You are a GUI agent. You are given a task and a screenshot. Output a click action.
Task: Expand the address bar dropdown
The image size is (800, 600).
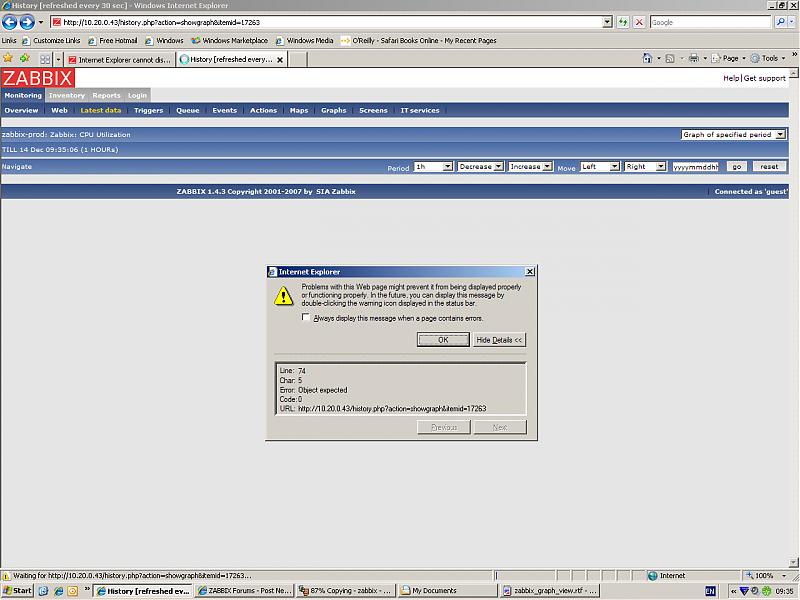tap(607, 22)
